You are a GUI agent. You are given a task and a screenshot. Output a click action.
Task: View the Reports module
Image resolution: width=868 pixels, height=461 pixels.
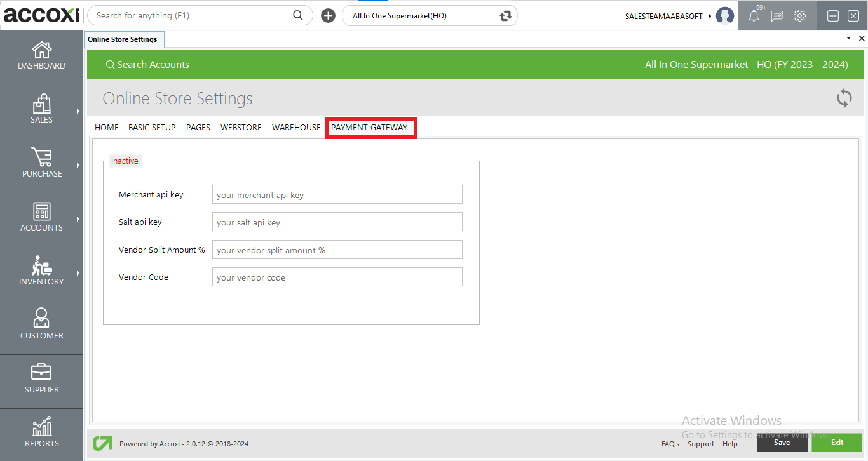(41, 434)
